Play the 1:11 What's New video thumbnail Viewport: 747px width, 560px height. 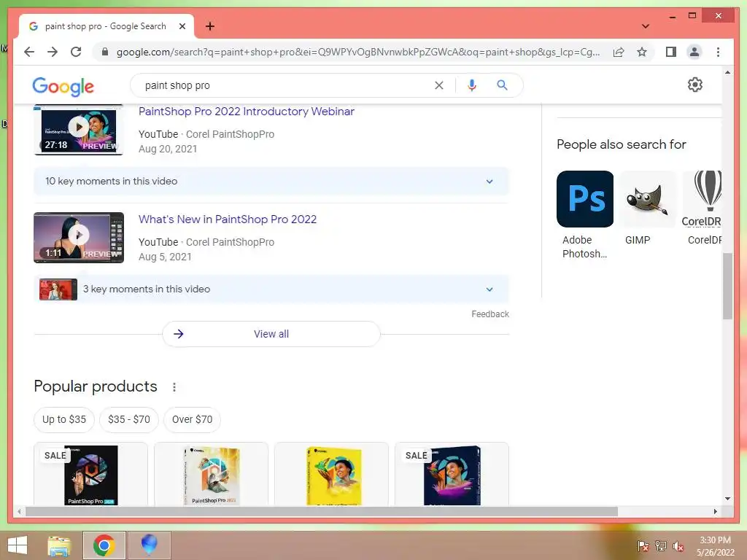(79, 237)
